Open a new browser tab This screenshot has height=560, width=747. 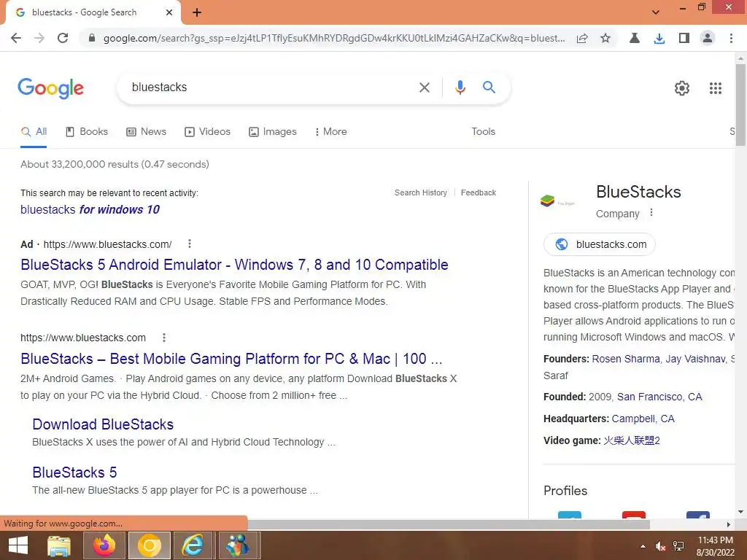pyautogui.click(x=197, y=13)
